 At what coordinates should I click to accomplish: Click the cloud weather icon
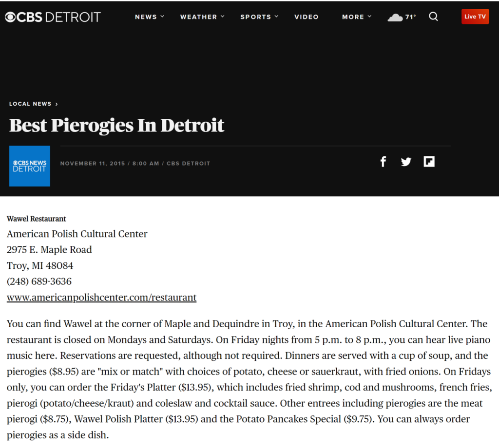click(395, 17)
